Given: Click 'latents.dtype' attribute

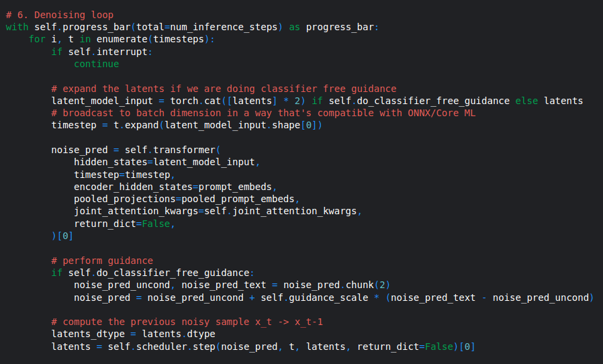Looking at the screenshot, I should [179, 334].
